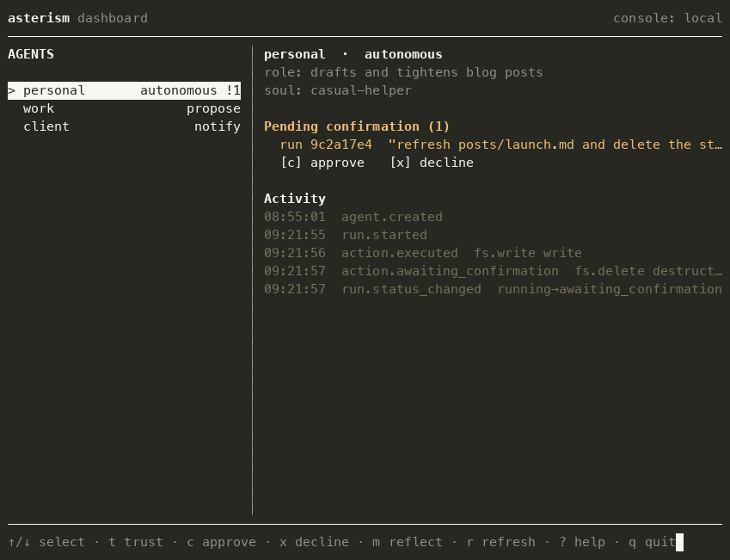730x560 pixels.
Task: Click the action.awaiting_confirmation fs.delete entry
Action: [x=493, y=271]
